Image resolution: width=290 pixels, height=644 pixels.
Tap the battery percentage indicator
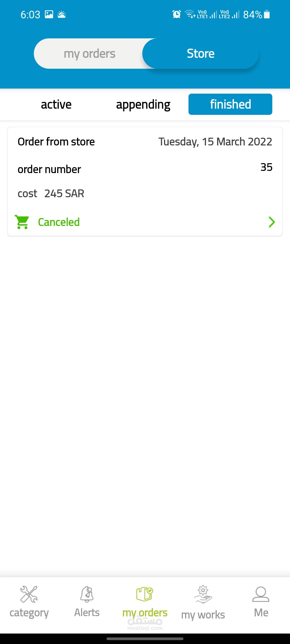253,14
